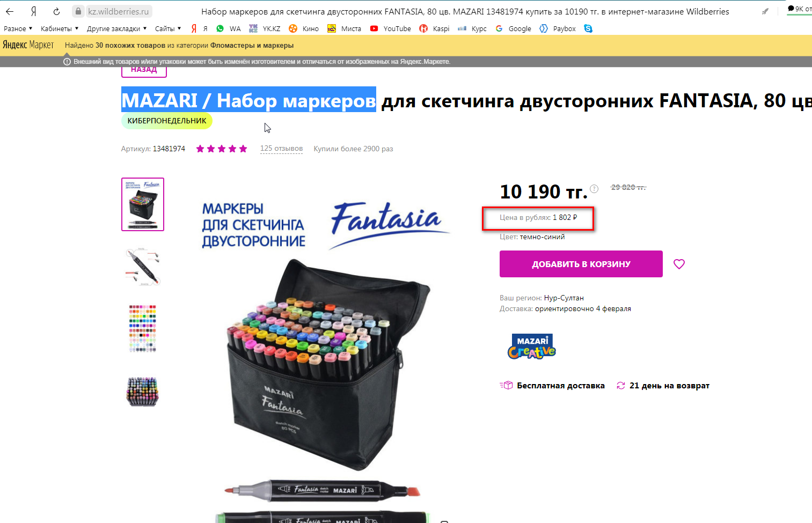The image size is (812, 523).
Task: Expand the Разное bookmarks folder
Action: [18, 28]
